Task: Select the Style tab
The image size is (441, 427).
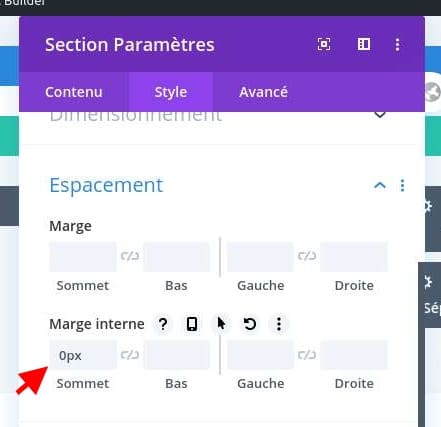Action: click(171, 92)
